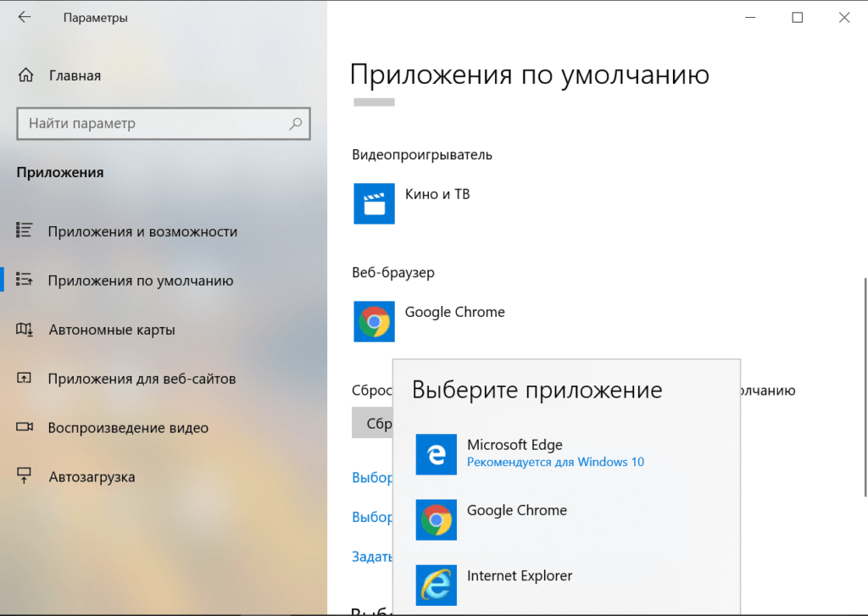Minimize the Параметры window
The height and width of the screenshot is (616, 868).
[x=750, y=17]
